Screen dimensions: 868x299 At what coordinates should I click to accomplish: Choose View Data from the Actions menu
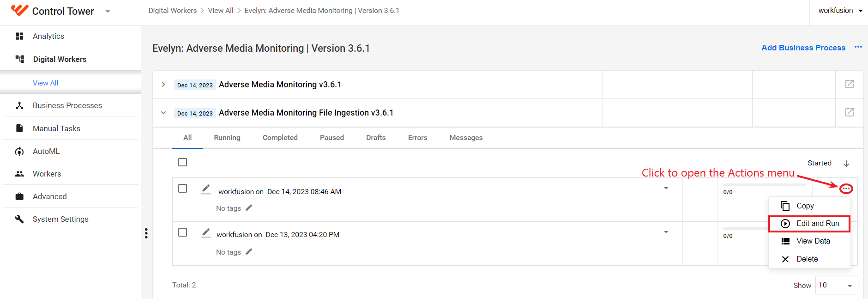[x=809, y=241]
